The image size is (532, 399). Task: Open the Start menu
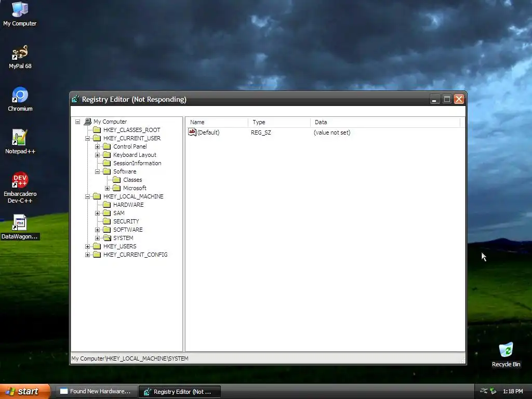point(25,391)
